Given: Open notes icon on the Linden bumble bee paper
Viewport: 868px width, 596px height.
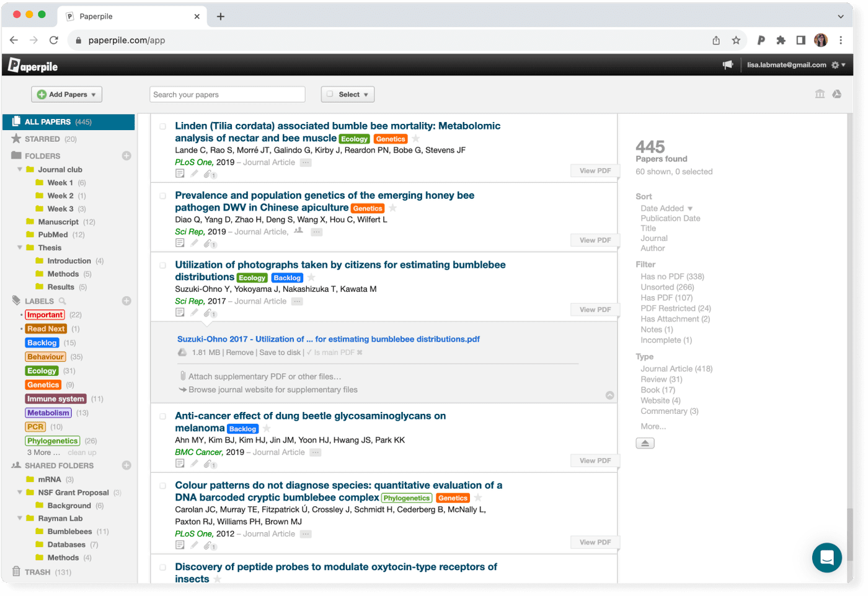Looking at the screenshot, I should tap(180, 174).
